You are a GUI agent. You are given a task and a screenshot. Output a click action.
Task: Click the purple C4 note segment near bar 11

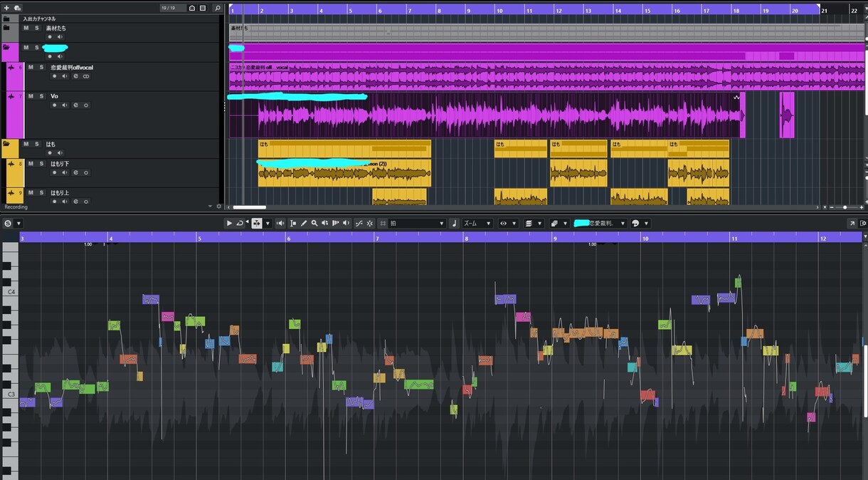(726, 298)
